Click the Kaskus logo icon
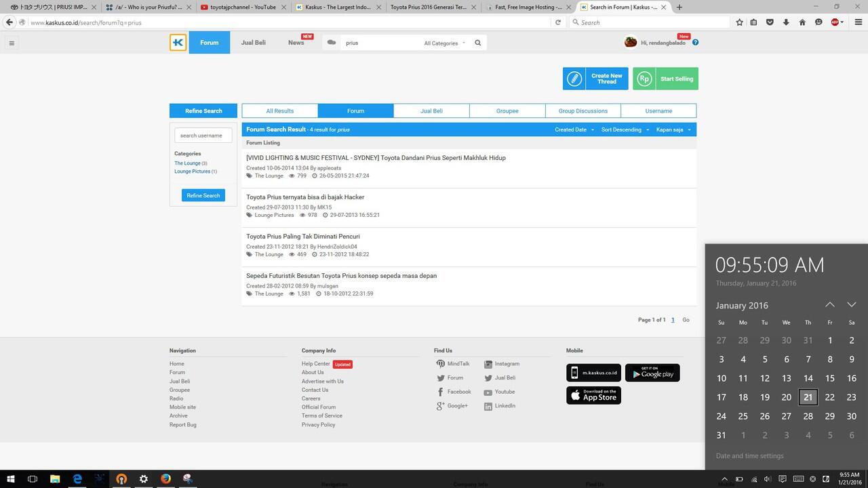The image size is (868, 488). (x=178, y=43)
